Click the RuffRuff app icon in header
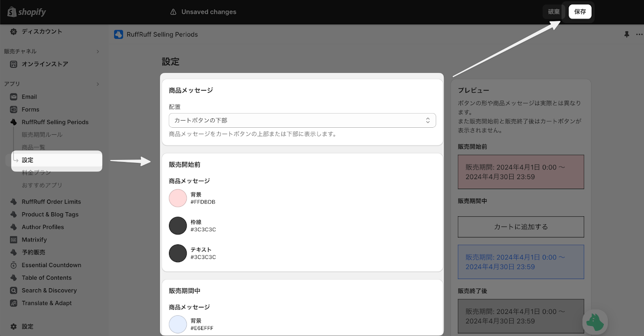This screenshot has height=336, width=644. tap(119, 35)
